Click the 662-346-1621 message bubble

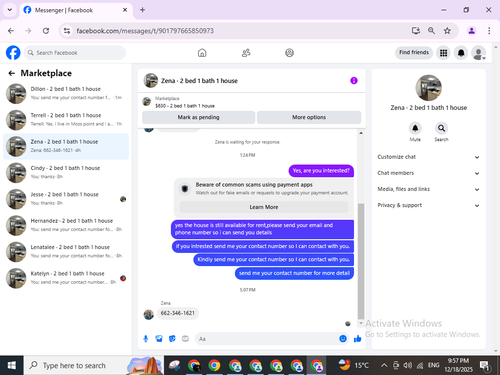coord(178,313)
